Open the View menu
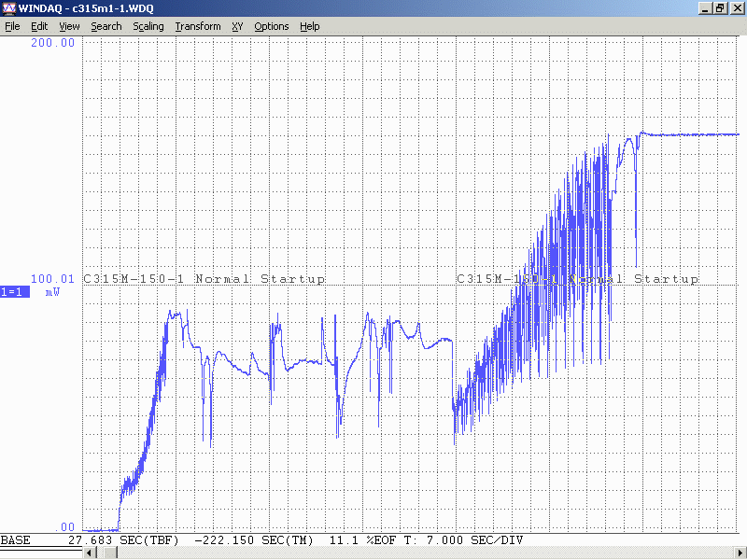Viewport: 747px width, 560px height. tap(69, 26)
